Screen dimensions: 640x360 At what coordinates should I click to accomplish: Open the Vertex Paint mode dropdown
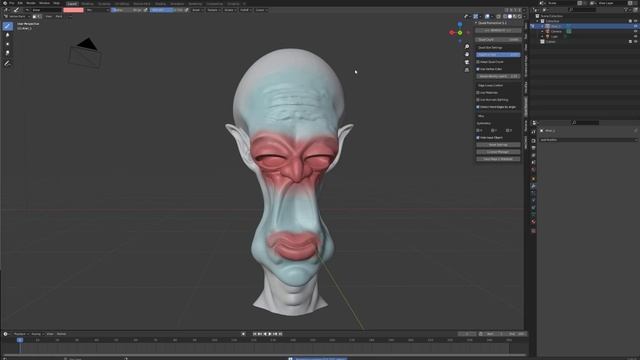[x=17, y=16]
